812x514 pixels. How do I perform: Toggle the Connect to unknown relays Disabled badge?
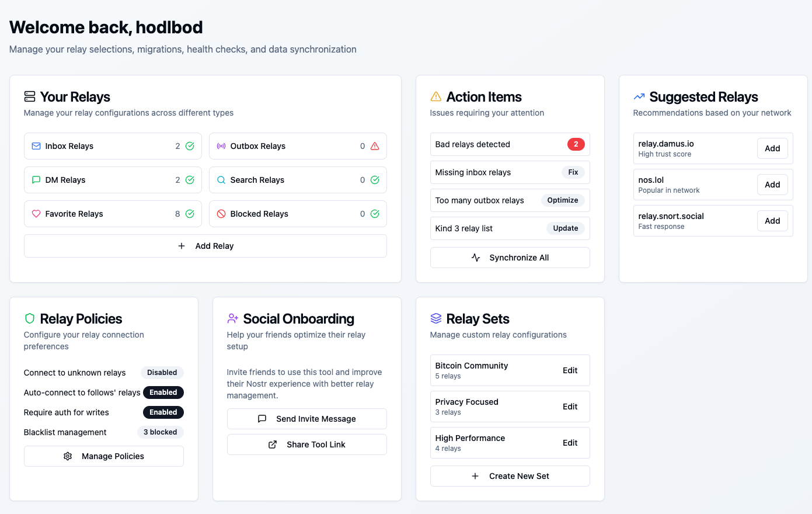click(x=162, y=373)
